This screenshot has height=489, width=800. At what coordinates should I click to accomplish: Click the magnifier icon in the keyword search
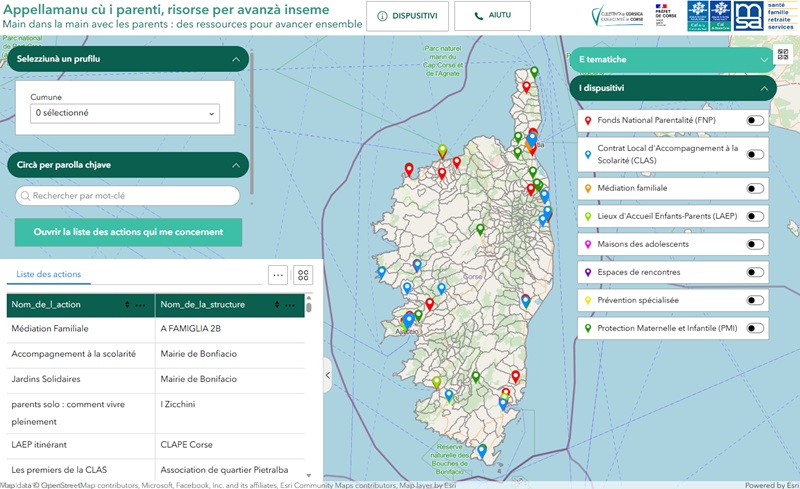(25, 196)
